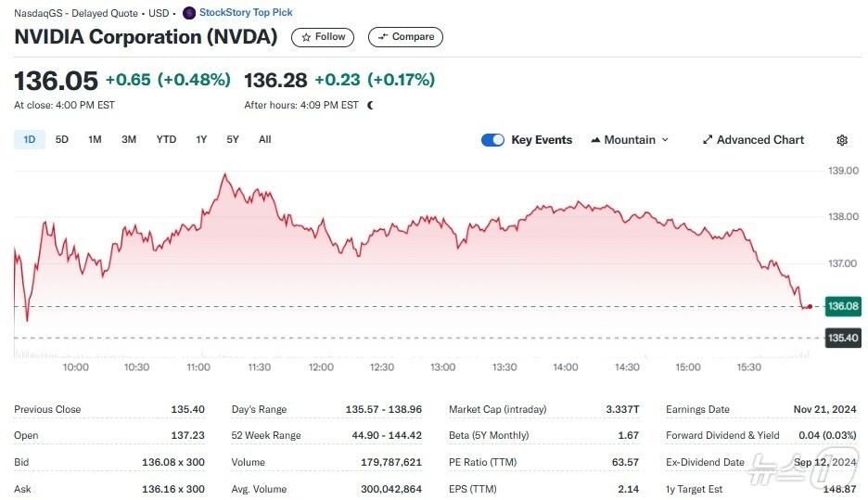Image resolution: width=868 pixels, height=500 pixels.
Task: Select the All time range
Action: point(265,140)
